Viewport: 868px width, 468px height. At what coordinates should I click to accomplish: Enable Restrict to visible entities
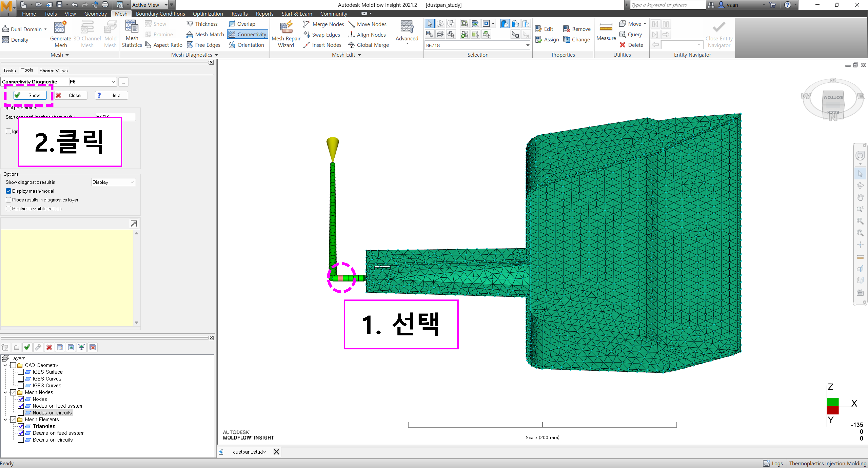[9, 209]
